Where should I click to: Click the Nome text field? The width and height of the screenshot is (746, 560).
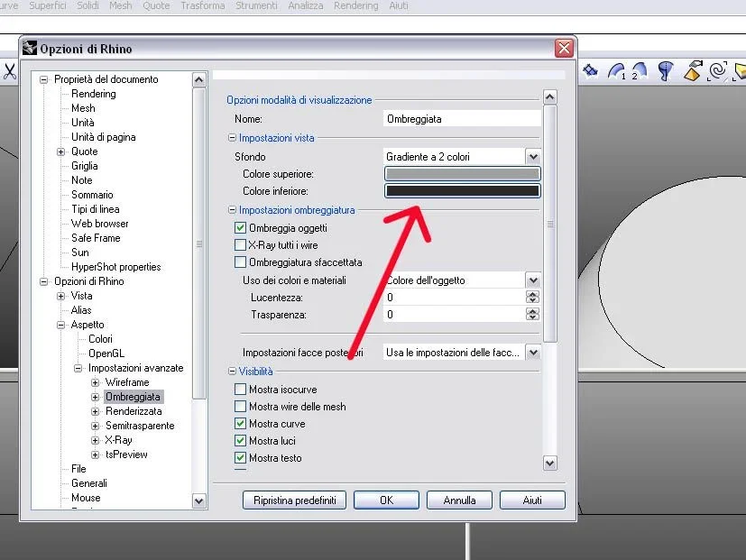click(462, 118)
